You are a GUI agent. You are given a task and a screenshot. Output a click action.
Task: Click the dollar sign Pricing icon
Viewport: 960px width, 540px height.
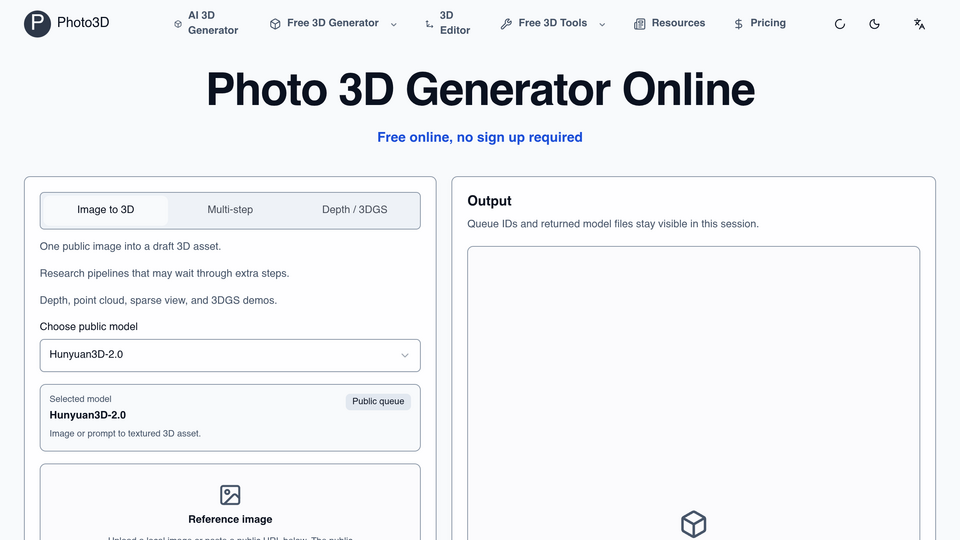pos(738,24)
